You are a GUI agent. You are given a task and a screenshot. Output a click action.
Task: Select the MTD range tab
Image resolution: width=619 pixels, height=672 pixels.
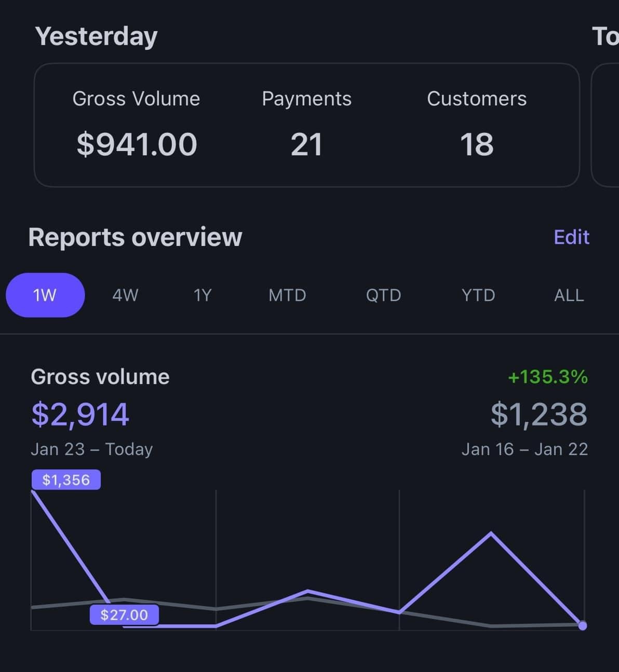click(x=287, y=295)
